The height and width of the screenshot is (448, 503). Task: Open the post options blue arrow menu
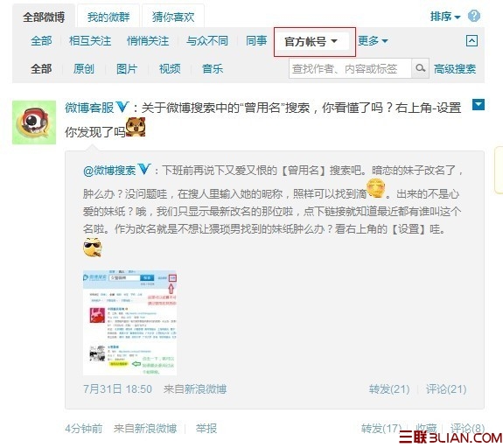pos(479,105)
